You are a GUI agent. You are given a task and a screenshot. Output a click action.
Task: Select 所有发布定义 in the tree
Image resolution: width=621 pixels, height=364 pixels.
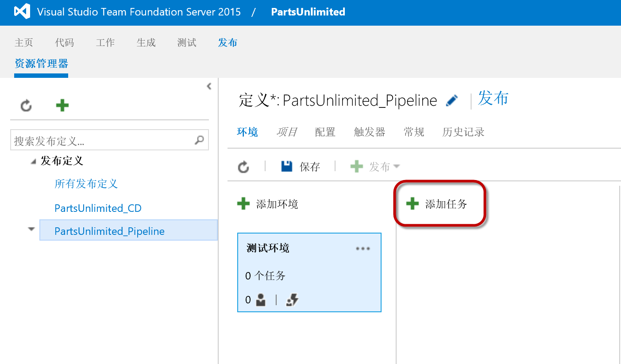click(x=86, y=184)
